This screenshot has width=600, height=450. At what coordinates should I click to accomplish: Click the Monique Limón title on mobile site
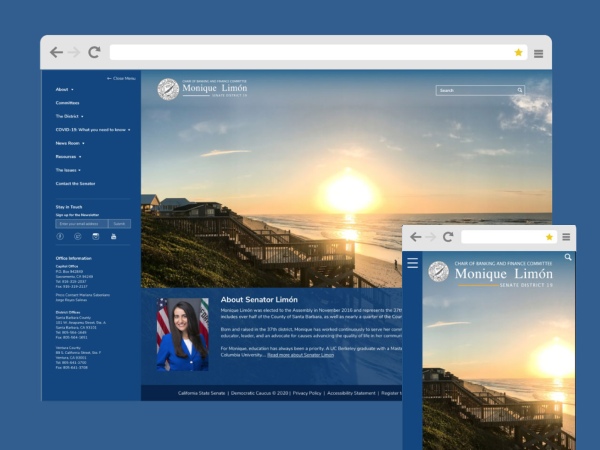[504, 274]
